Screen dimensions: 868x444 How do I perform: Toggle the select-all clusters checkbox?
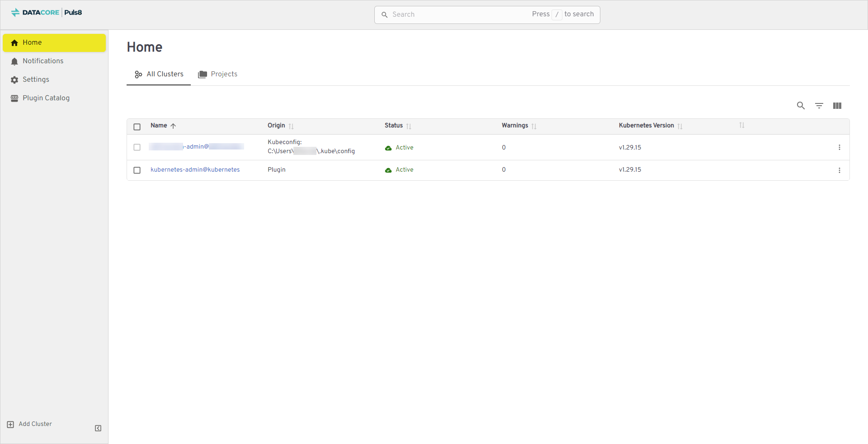coord(137,127)
